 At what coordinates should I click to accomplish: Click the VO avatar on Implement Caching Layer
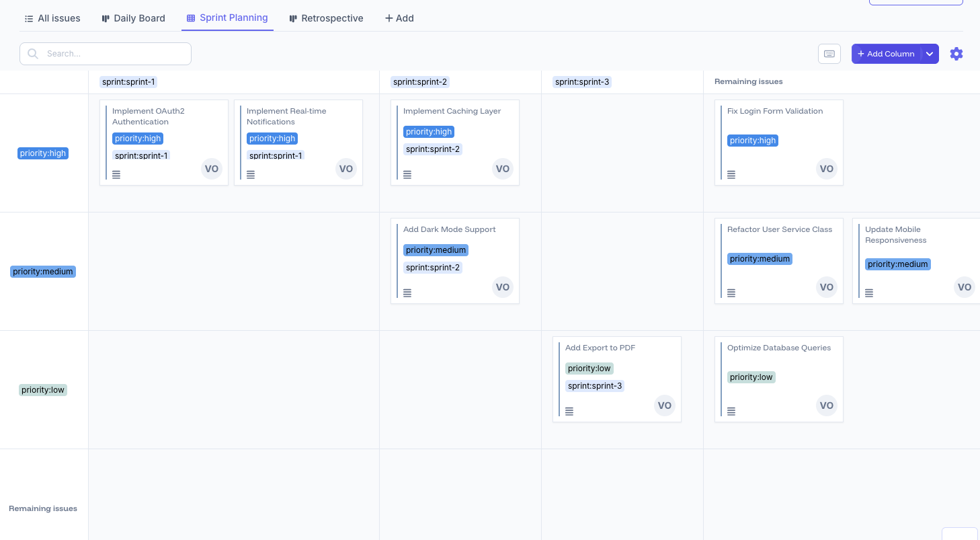pos(503,169)
